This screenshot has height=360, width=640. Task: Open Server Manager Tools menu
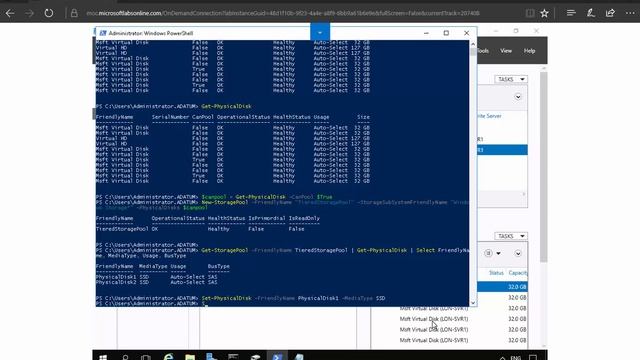coord(483,51)
